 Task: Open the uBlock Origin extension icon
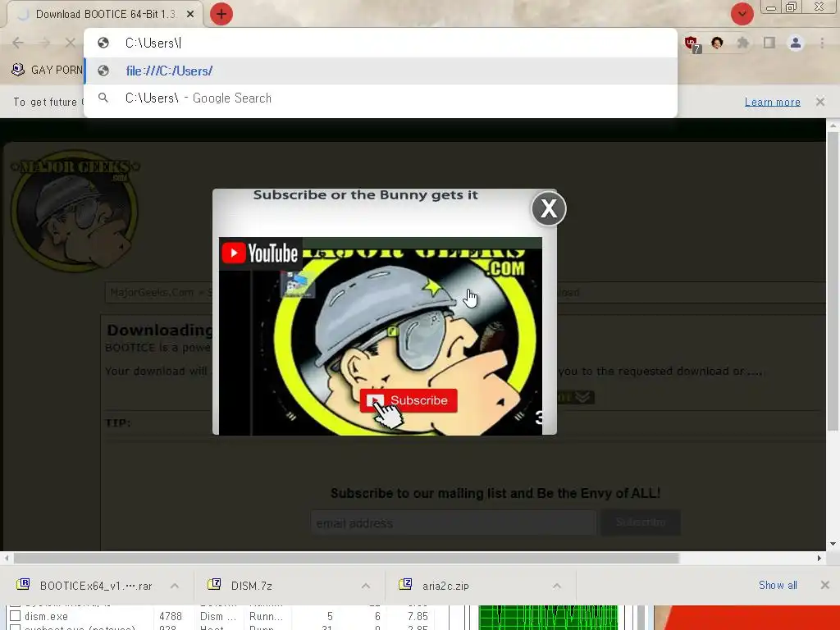[x=692, y=43]
